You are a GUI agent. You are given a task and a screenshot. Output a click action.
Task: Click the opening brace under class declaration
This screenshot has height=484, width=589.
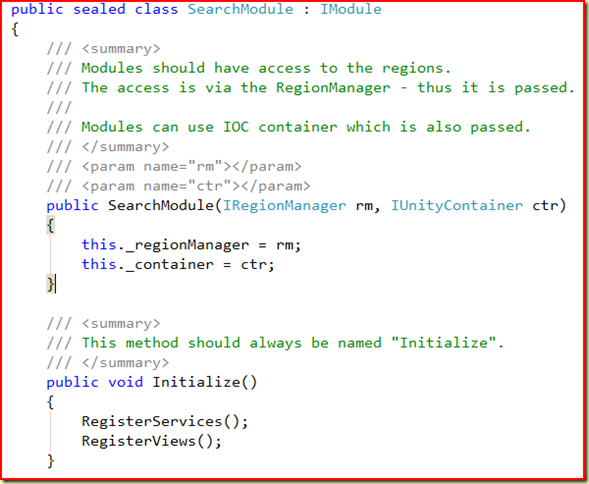15,29
